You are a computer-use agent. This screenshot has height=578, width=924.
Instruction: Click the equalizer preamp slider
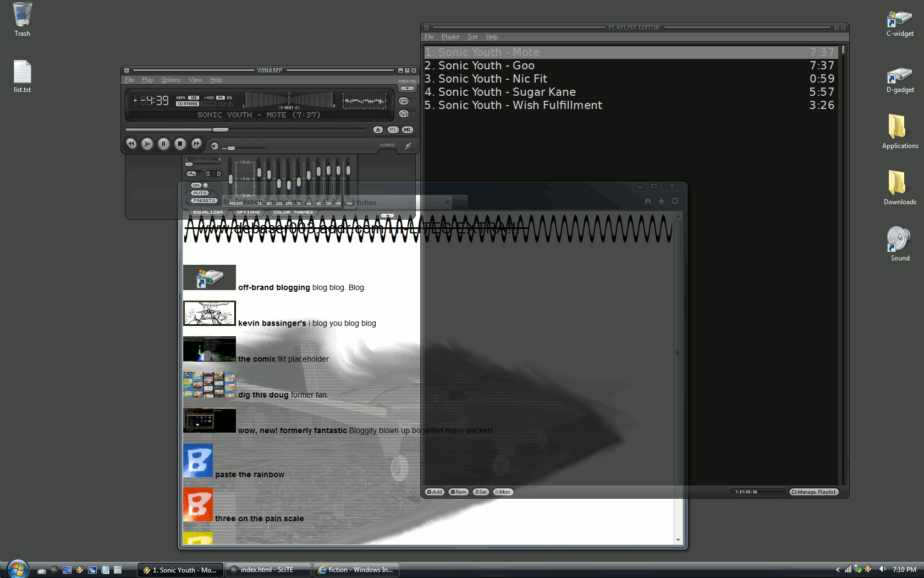[x=230, y=179]
